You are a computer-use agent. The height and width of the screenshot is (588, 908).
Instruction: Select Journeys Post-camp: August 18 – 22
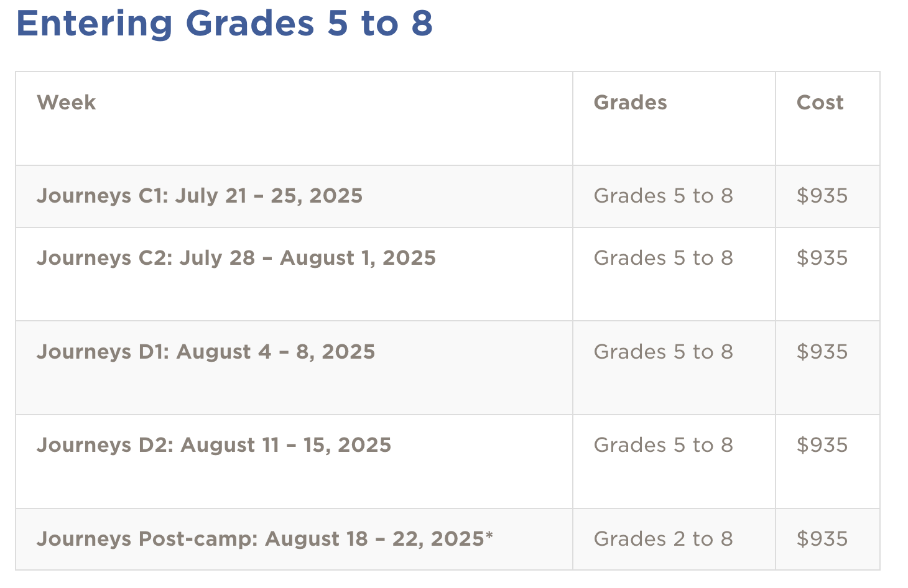click(261, 538)
